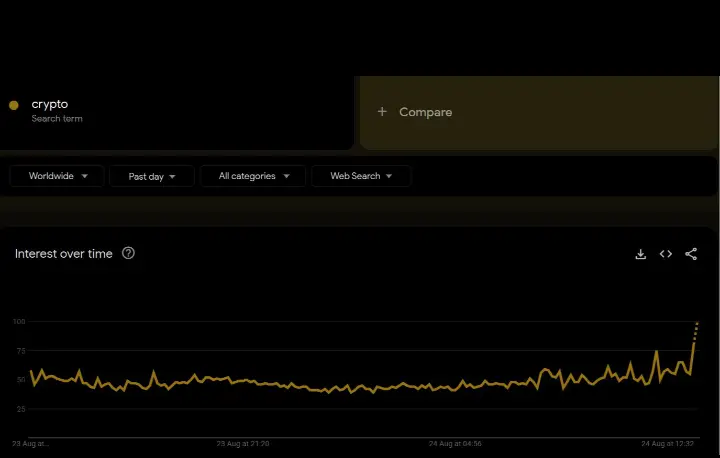Add a comparison term via Compare
This screenshot has height=458, width=720.
click(x=538, y=113)
